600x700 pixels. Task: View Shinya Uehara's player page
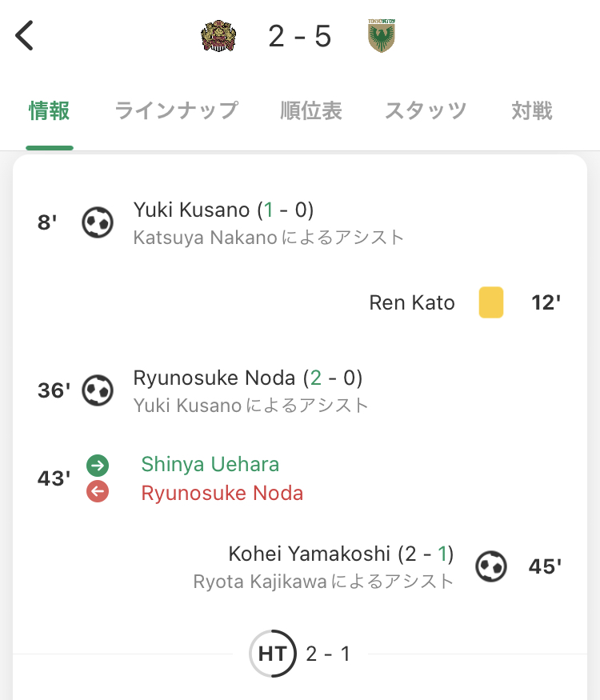(x=210, y=465)
